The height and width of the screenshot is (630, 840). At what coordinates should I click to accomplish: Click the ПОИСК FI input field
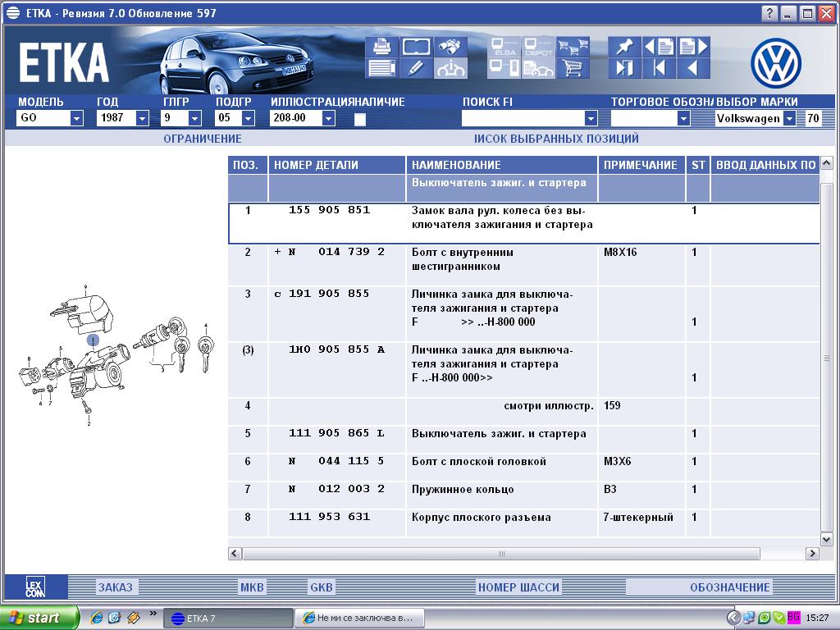(523, 118)
